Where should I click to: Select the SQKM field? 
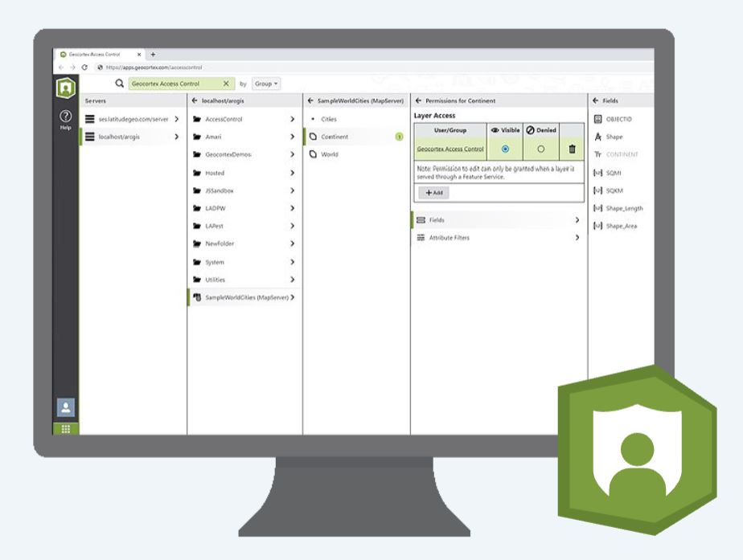pyautogui.click(x=622, y=190)
